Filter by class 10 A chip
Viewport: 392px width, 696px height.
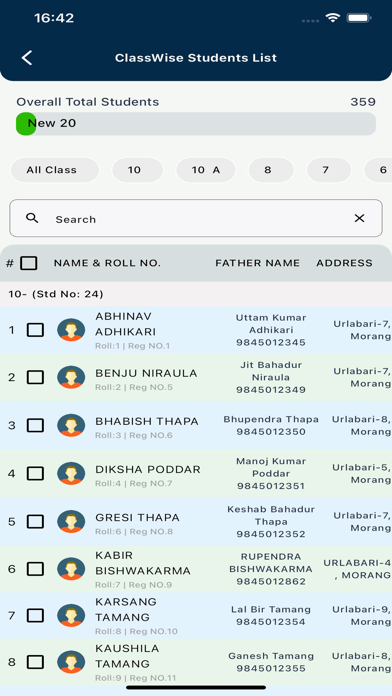coord(206,170)
